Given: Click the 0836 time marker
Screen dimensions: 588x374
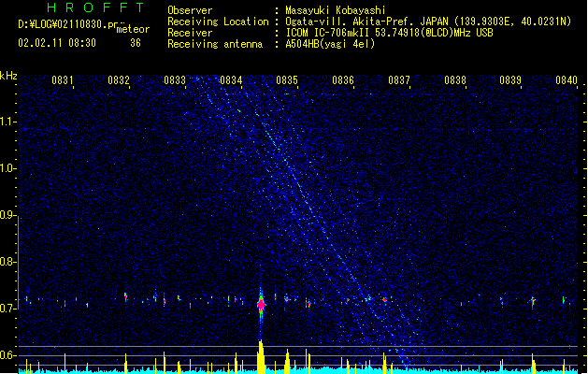Looking at the screenshot, I should click(343, 80).
